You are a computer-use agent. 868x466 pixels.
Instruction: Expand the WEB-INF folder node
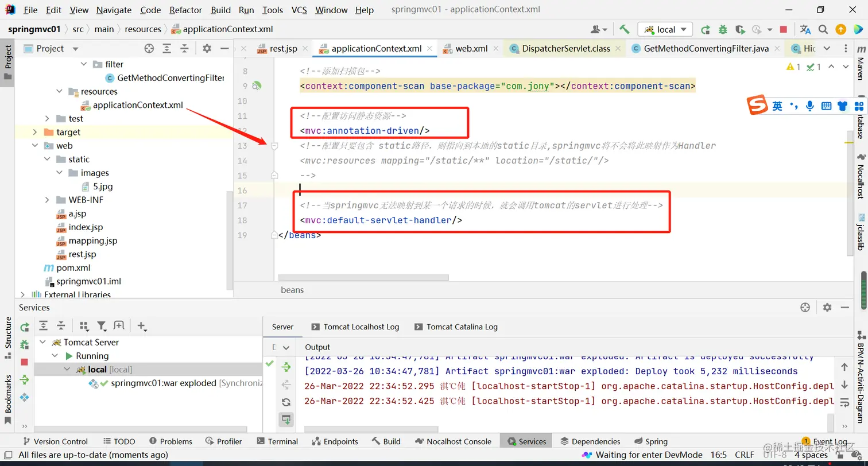tap(47, 200)
